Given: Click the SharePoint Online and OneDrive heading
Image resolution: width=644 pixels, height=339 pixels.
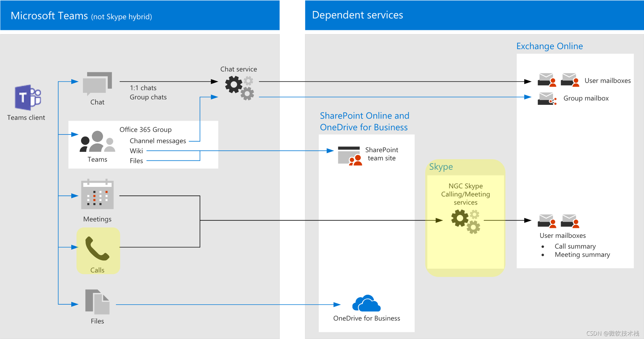Looking at the screenshot, I should click(x=364, y=121).
